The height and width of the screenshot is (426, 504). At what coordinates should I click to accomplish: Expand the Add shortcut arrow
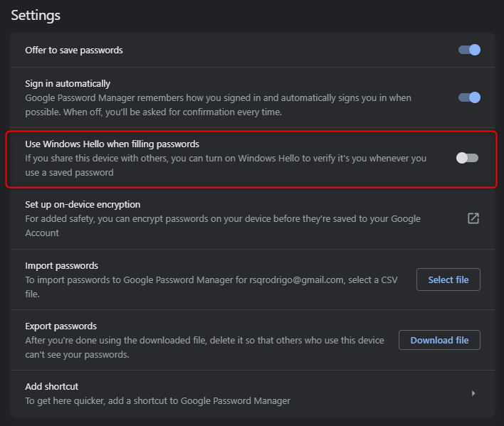point(473,393)
